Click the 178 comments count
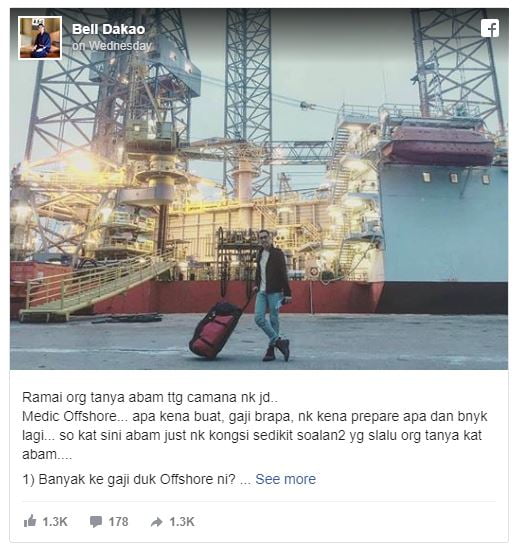 point(119,522)
